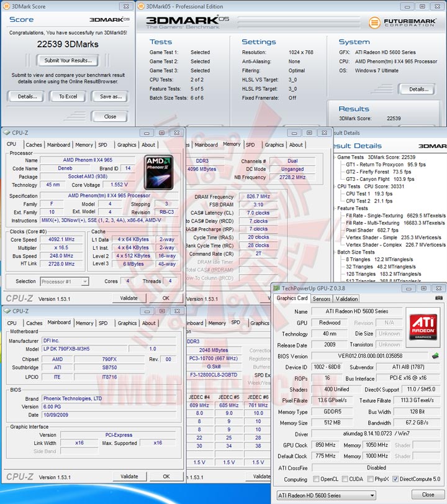Screen dimensions: 447x504
Task: Select the GT2 - Firefly Forest result
Action: click(378, 172)
